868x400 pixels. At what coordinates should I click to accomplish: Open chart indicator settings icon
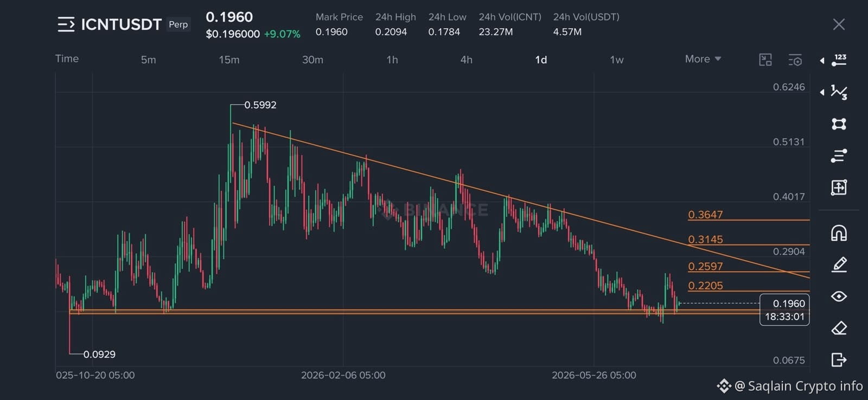tap(795, 60)
